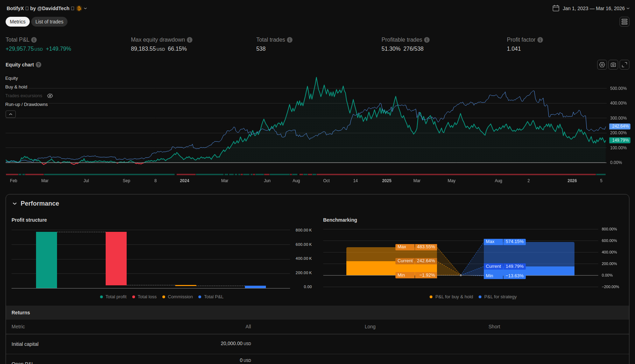Take a chart snapshot with the camera icon
The height and width of the screenshot is (364, 635).
coord(613,65)
